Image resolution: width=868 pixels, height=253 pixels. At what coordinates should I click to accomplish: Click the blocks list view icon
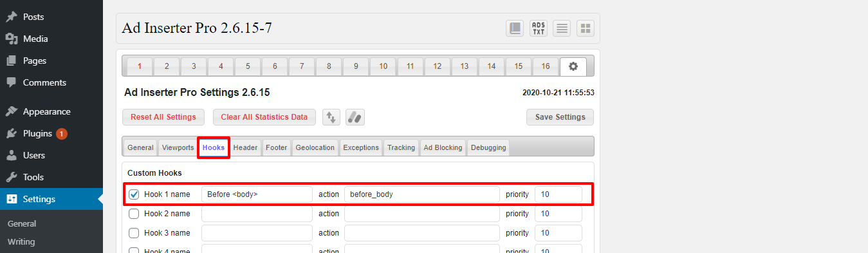pyautogui.click(x=562, y=28)
